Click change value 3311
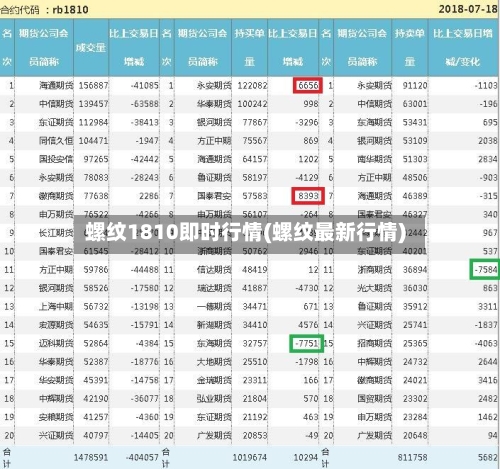The height and width of the screenshot is (469, 500). click(488, 306)
